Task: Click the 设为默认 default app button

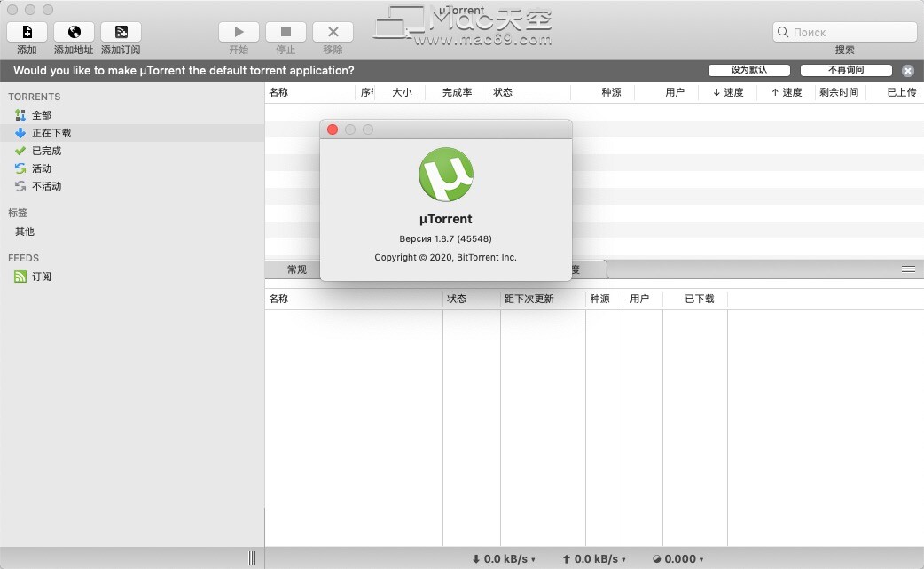Action: coord(748,70)
